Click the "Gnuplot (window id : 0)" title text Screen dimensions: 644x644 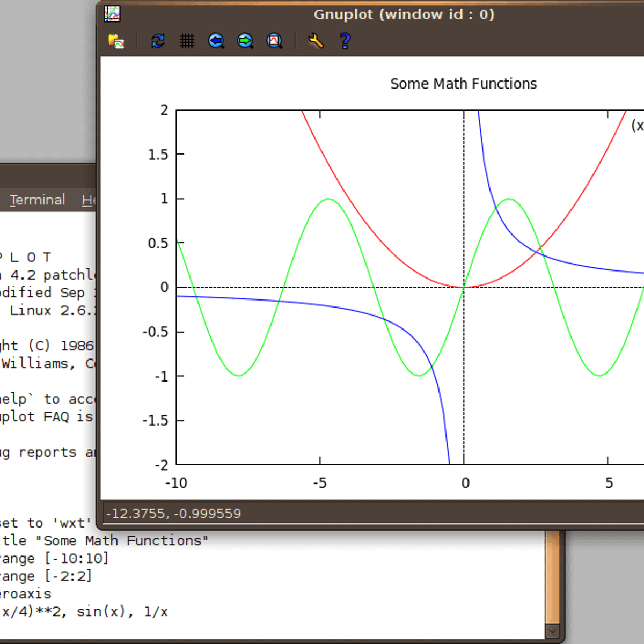tap(404, 14)
